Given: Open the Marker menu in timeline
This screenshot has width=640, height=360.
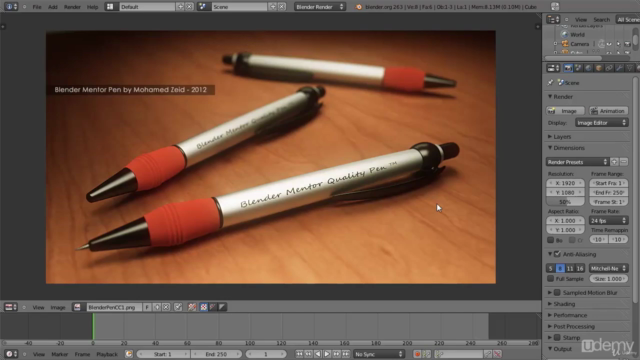Looking at the screenshot, I should pos(60,354).
